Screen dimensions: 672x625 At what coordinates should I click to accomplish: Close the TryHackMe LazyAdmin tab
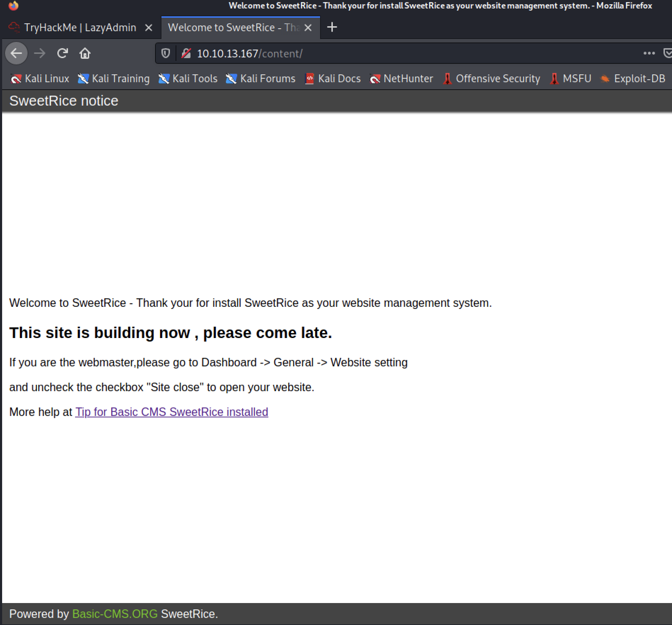(149, 28)
